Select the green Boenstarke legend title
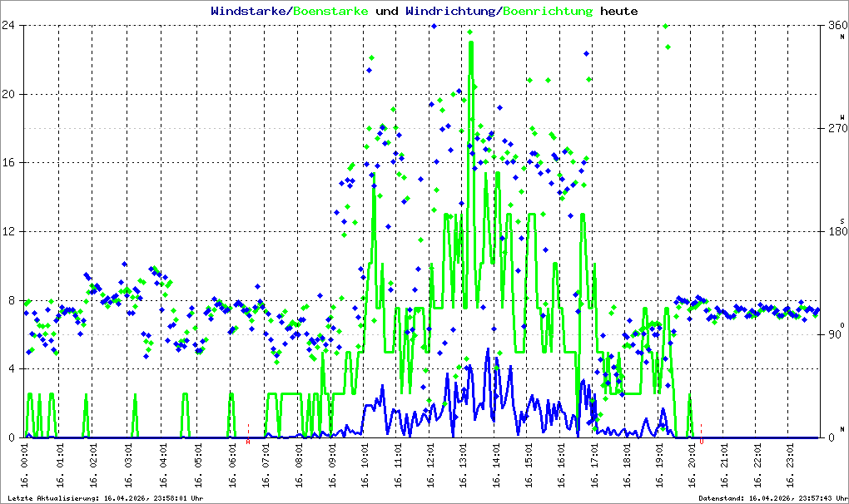Viewport: 849px width, 504px height. [330, 11]
